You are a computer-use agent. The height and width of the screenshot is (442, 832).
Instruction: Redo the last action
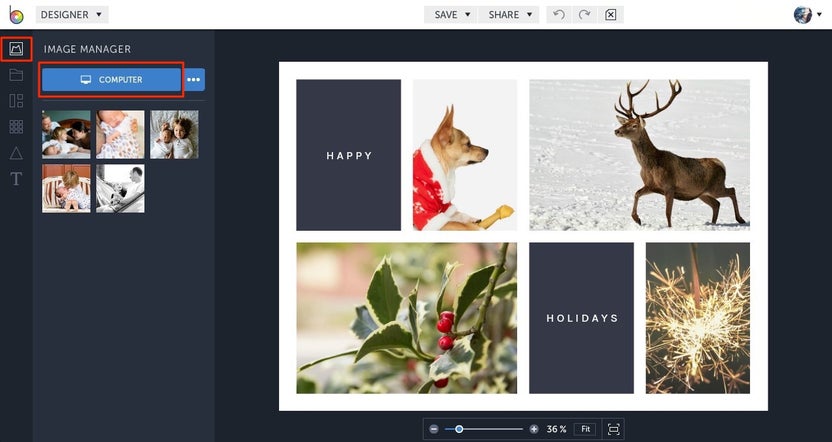tap(585, 15)
